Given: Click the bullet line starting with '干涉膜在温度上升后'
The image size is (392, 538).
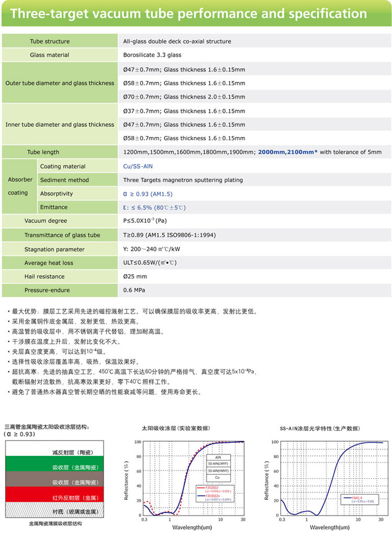Looking at the screenshot, I should click(64, 342).
